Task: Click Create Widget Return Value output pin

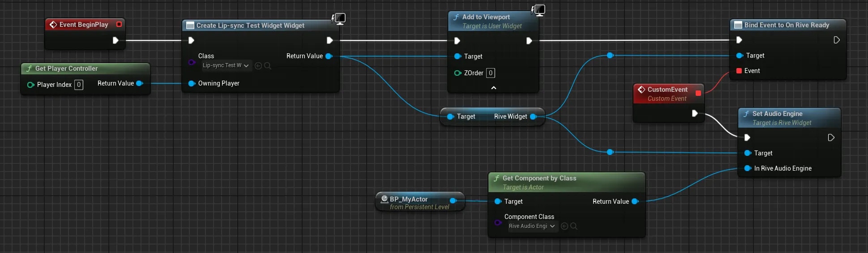Action: coord(329,56)
